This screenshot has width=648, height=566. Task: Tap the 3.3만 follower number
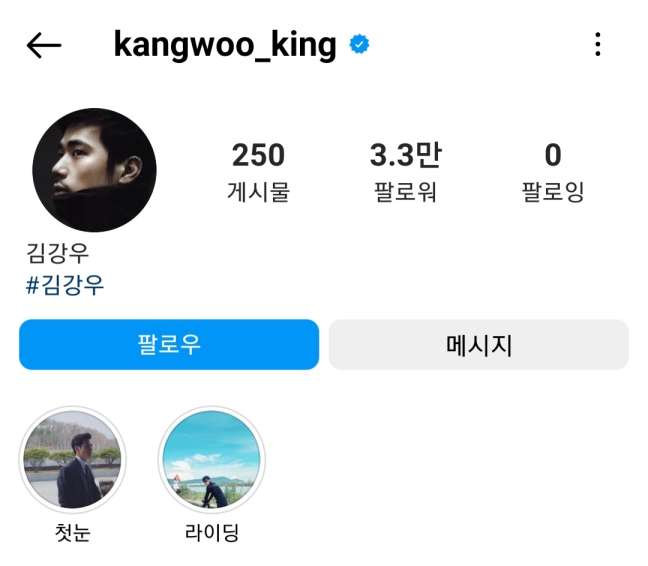tap(405, 155)
